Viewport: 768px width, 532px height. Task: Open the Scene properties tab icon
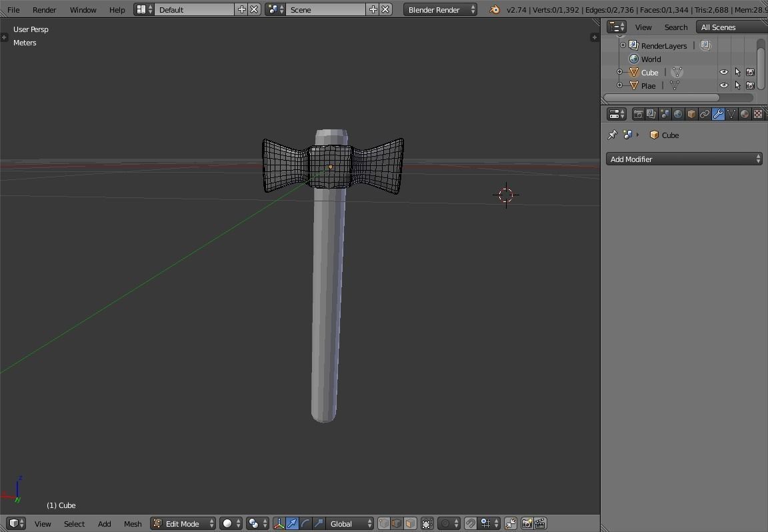click(x=664, y=114)
